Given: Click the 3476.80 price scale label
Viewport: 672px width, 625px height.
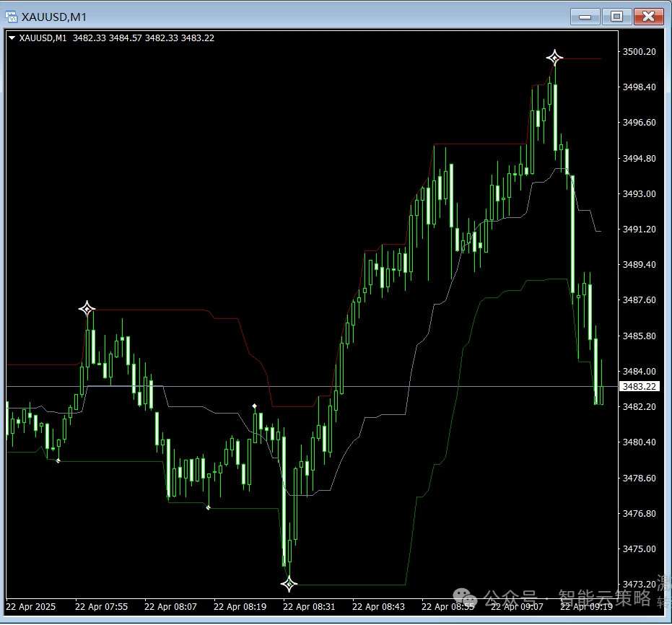Looking at the screenshot, I should pyautogui.click(x=639, y=513).
